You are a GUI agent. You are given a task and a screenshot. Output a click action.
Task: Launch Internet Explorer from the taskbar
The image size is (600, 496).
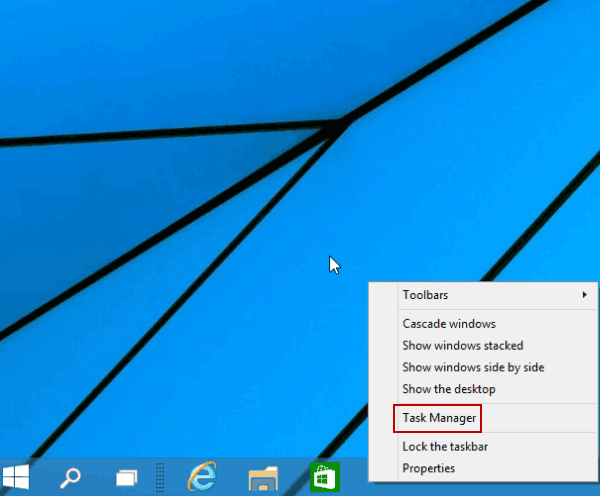coord(202,476)
